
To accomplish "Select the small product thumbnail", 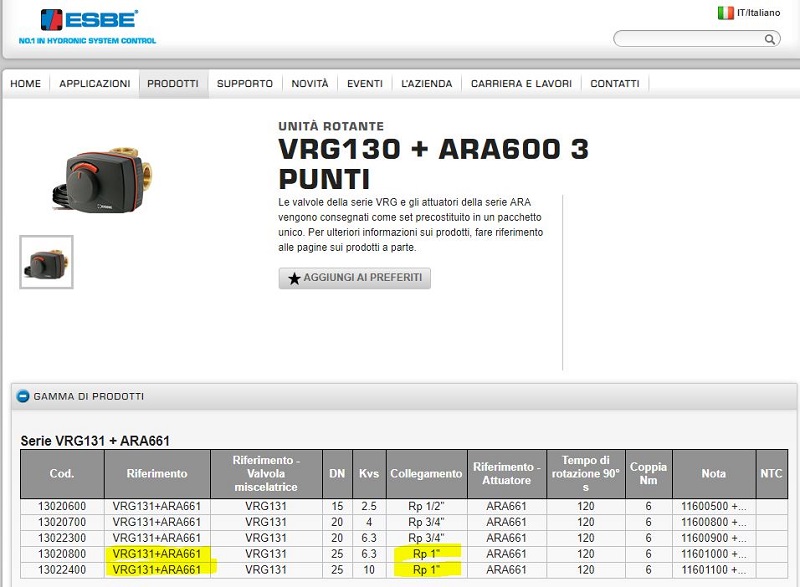I will tap(46, 262).
